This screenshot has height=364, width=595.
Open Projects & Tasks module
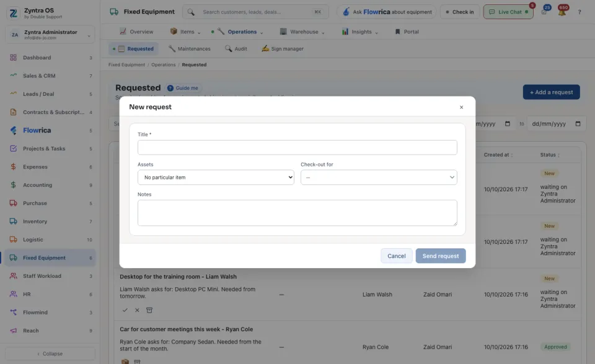coord(50,149)
